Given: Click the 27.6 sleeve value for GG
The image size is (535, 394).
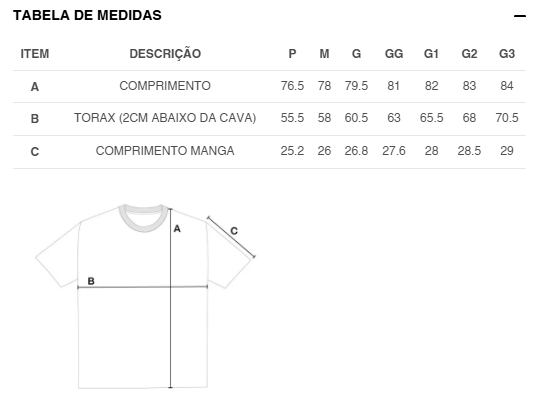Looking at the screenshot, I should pos(394,150).
